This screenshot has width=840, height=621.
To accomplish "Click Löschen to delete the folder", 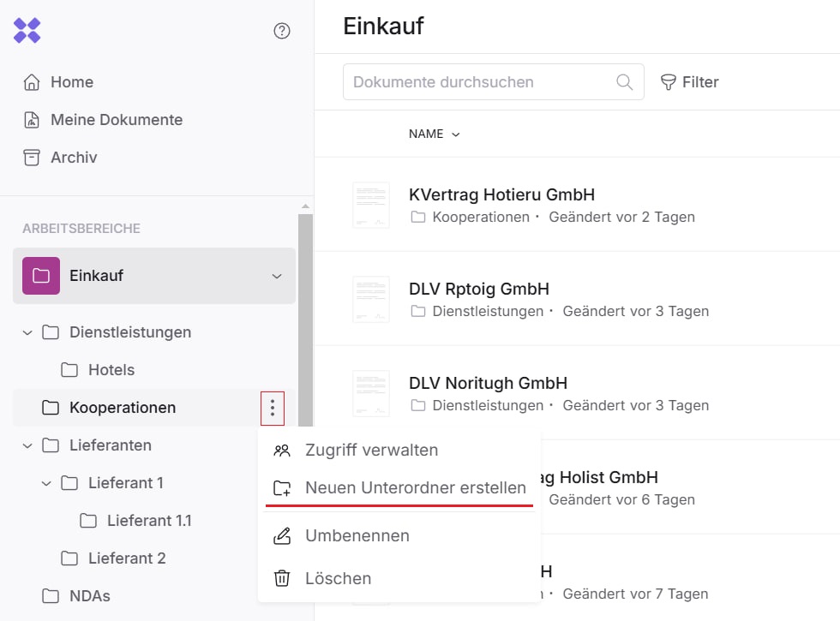I will [x=338, y=578].
